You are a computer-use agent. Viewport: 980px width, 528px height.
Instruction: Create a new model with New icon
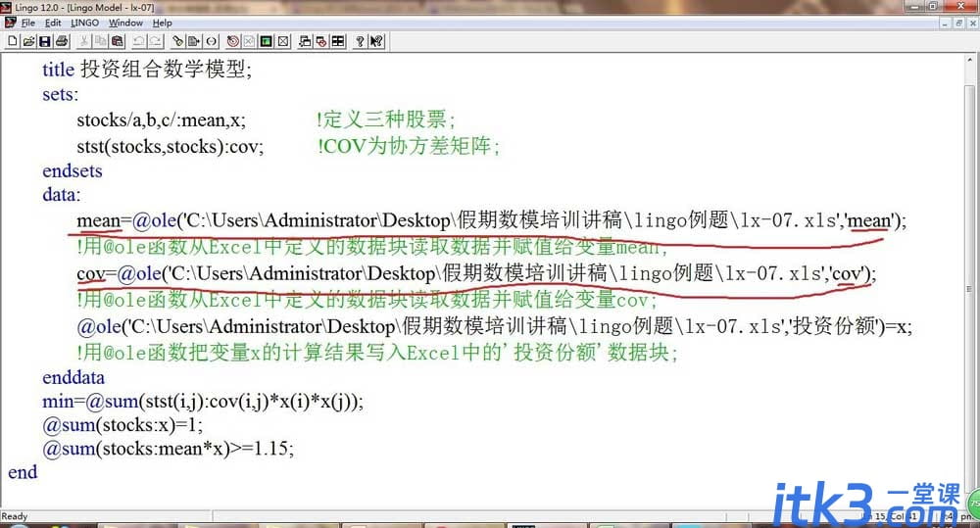pos(13,41)
